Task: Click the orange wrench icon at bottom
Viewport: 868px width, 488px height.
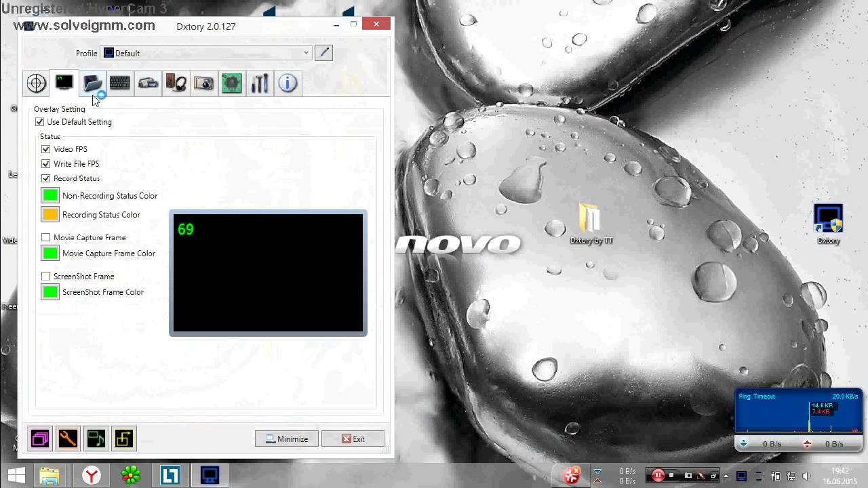Action: pyautogui.click(x=68, y=439)
